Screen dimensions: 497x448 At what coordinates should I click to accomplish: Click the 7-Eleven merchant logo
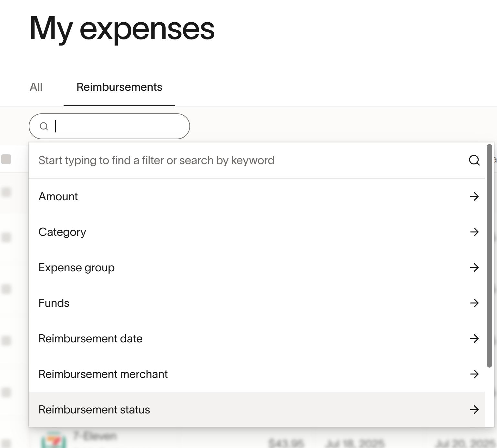coord(54,440)
